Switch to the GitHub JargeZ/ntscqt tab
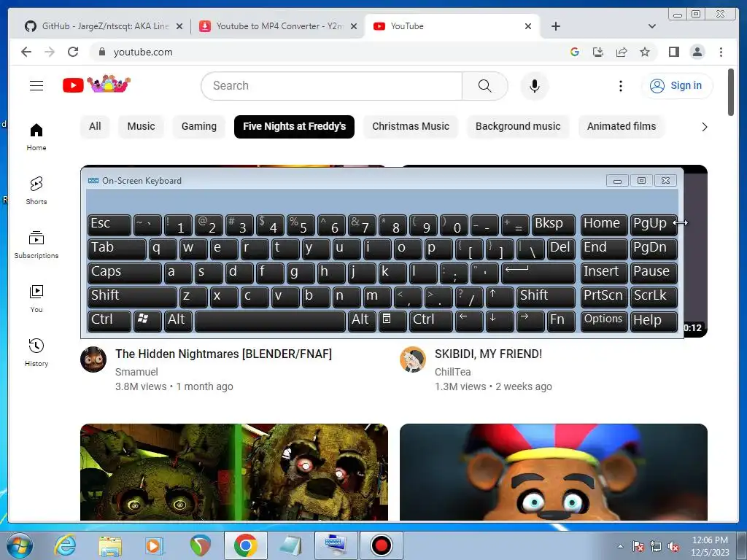 104,26
